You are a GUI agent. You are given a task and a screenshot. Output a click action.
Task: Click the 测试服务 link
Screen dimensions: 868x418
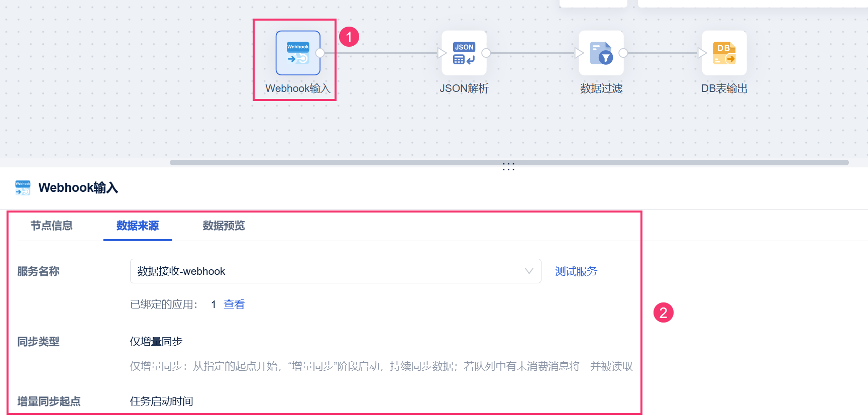point(576,271)
